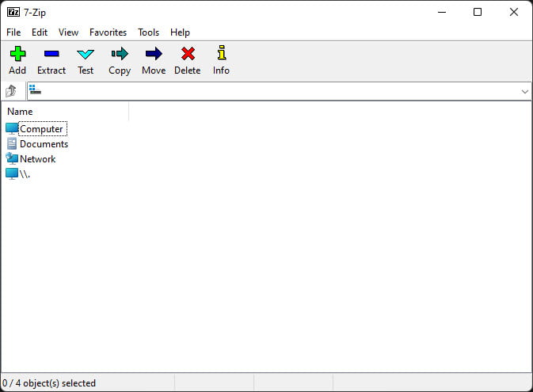Click the Extract toolbar icon
533x392 pixels.
tap(51, 54)
